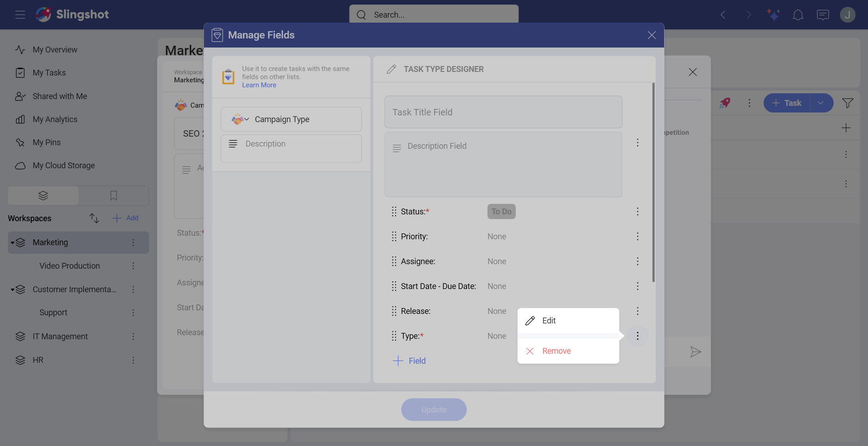Click the Type field options button
The image size is (868, 446).
(x=637, y=336)
